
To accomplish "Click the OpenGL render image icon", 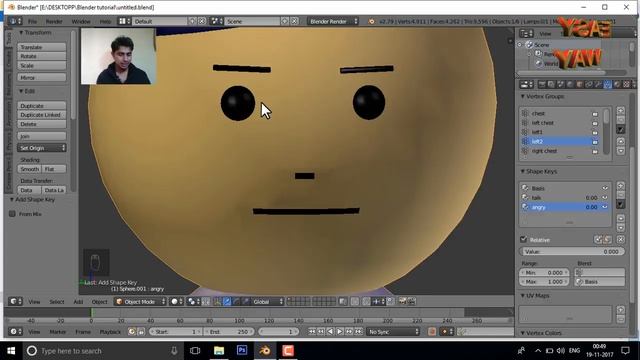I will click(x=403, y=301).
